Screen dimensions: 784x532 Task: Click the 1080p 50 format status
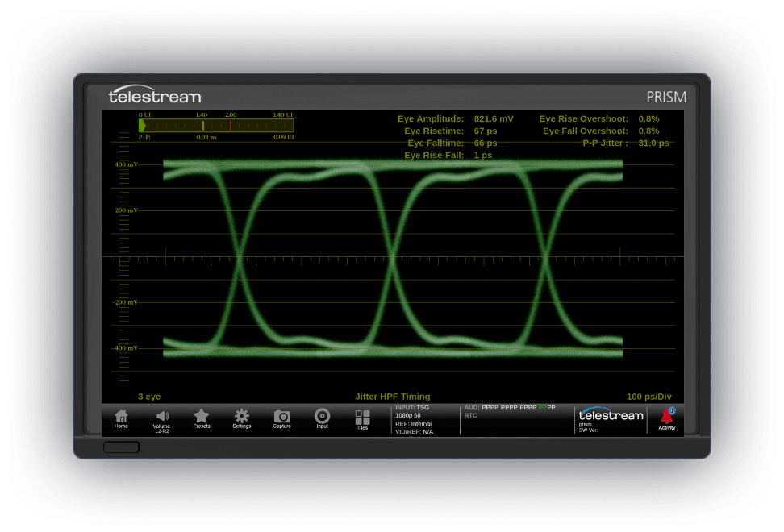(408, 416)
